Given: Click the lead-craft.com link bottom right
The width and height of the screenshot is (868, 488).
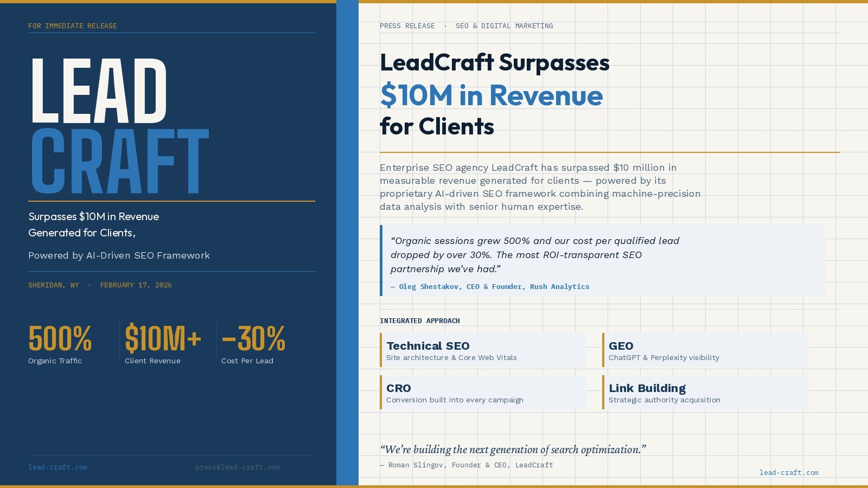Looking at the screenshot, I should pos(789,473).
